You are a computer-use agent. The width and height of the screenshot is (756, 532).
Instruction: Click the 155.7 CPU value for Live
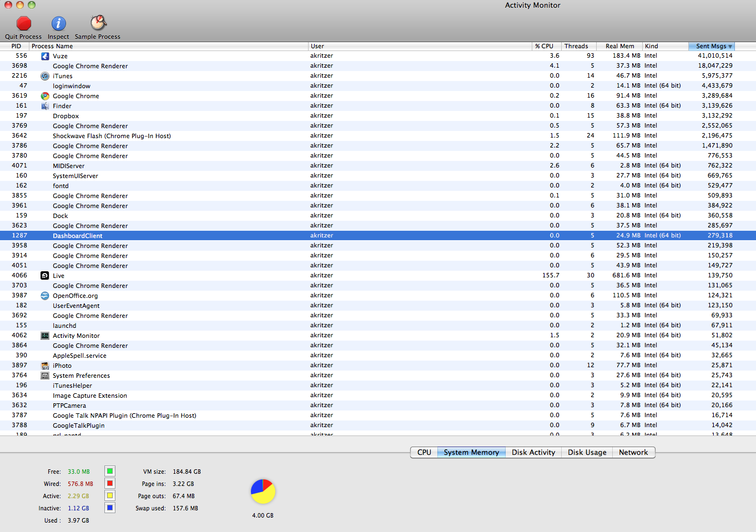click(x=551, y=276)
